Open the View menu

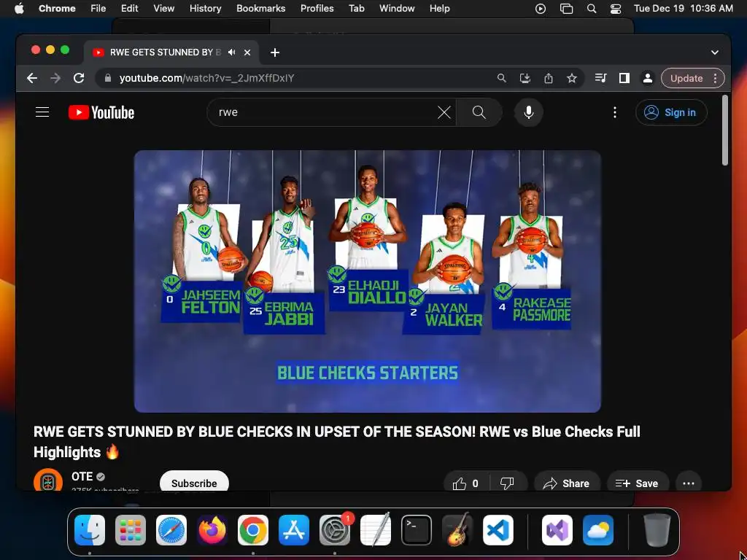click(163, 8)
